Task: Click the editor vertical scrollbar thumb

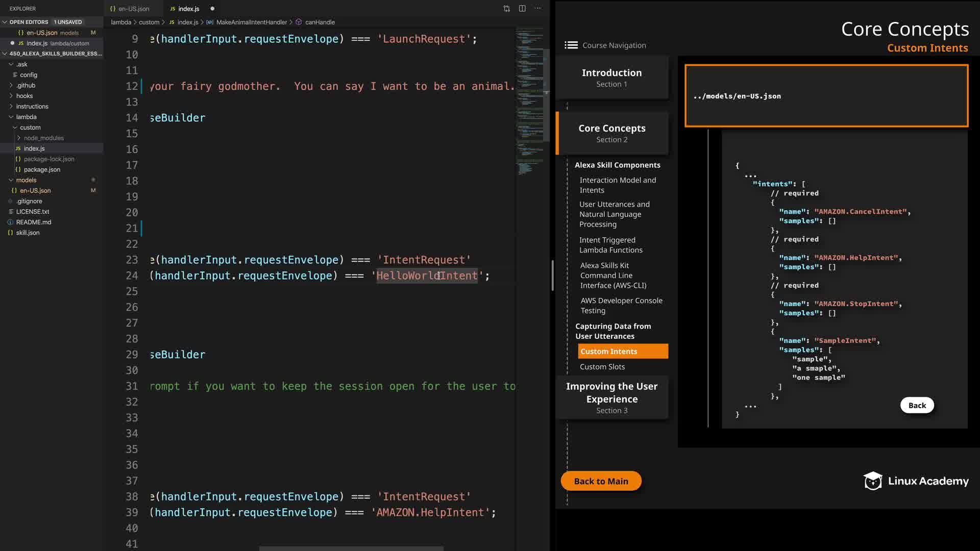Action: [x=546, y=94]
